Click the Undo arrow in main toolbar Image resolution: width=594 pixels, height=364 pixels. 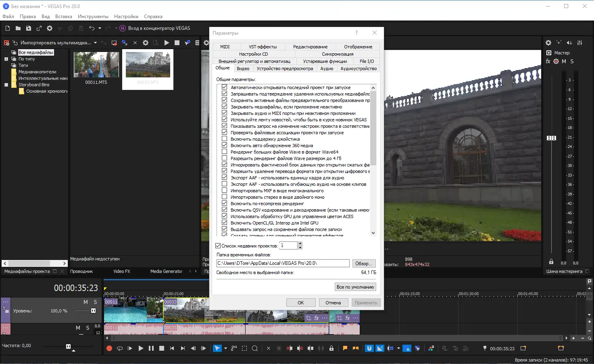click(x=92, y=28)
